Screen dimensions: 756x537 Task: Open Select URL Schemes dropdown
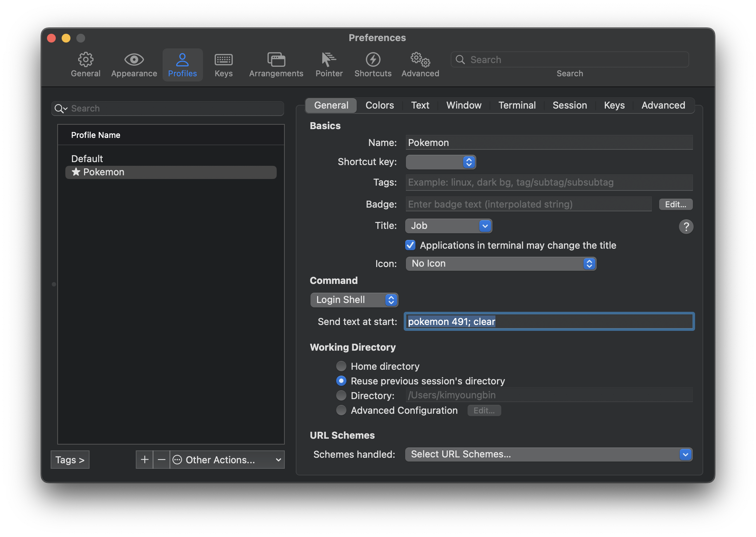pos(548,454)
